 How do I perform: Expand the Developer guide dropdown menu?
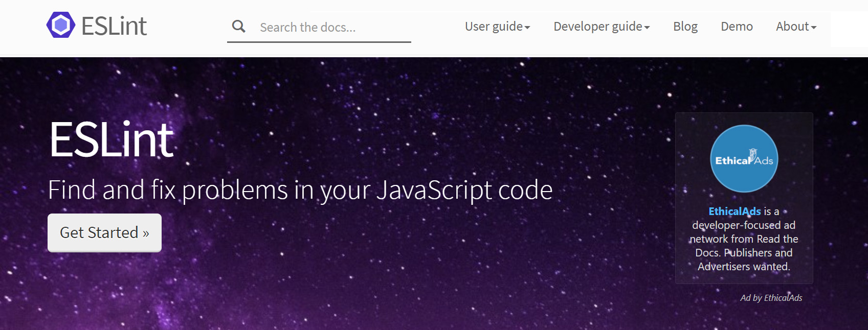602,27
